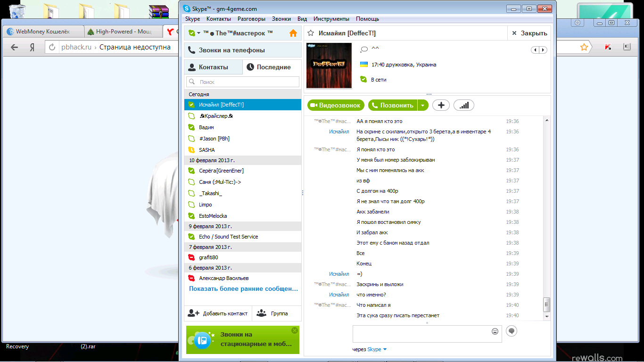Open Звонки на телефоны panel
This screenshot has height=362, width=644.
243,50
